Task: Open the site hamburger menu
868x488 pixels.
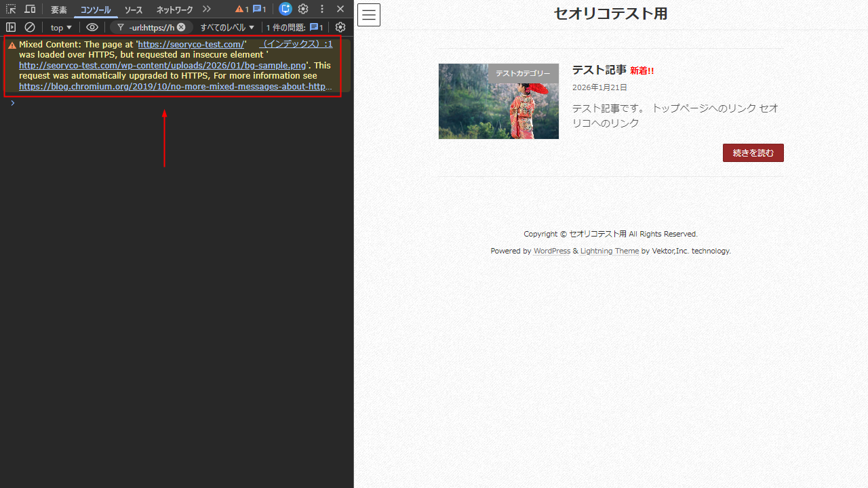Action: click(369, 15)
